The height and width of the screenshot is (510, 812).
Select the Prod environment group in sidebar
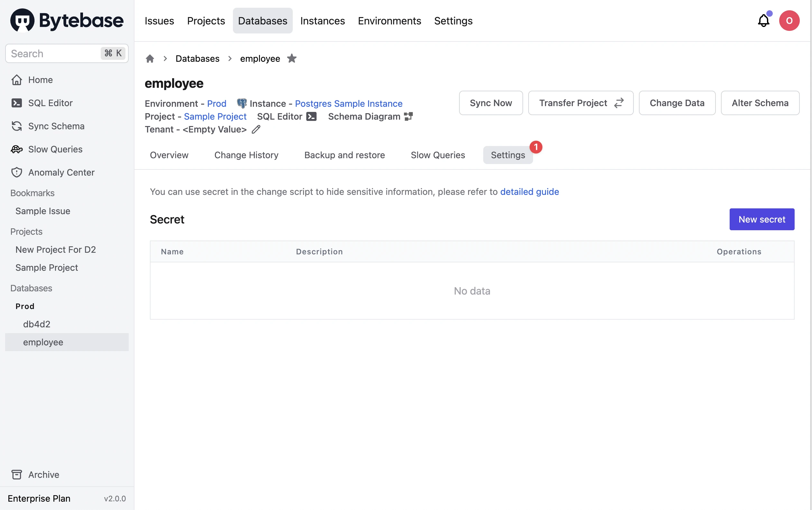tap(25, 306)
